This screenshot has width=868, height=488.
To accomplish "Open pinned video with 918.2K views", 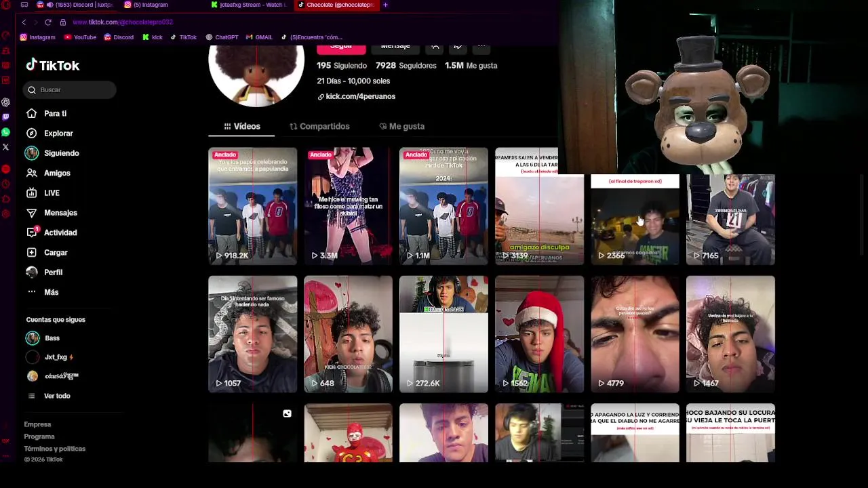I will [x=253, y=206].
